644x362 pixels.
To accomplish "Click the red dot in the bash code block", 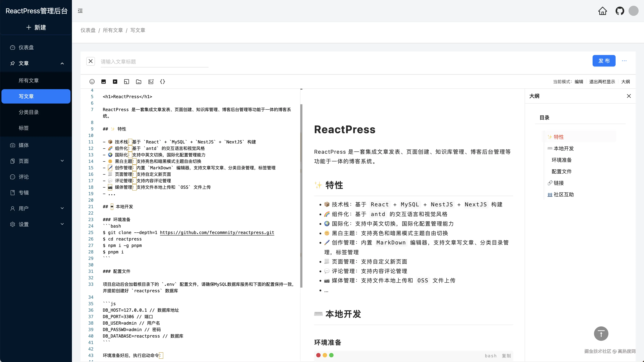I will click(318, 355).
